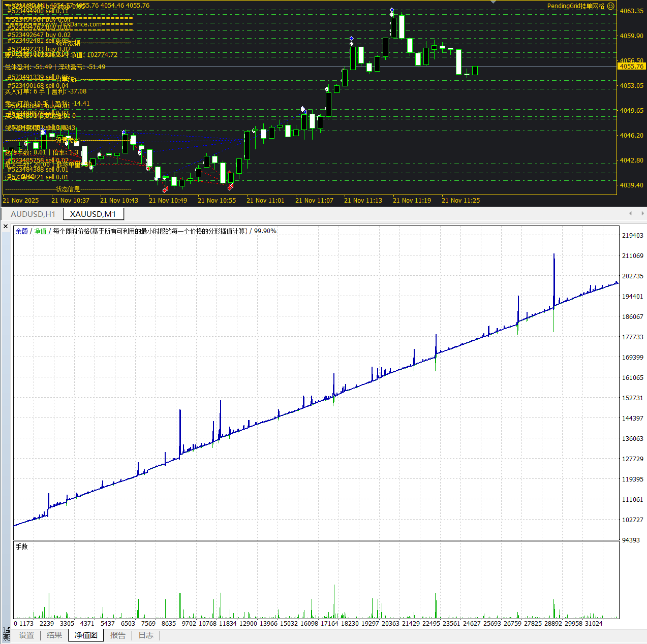Open the 日志 journal tab
The width and height of the screenshot is (647, 644).
pos(146,635)
